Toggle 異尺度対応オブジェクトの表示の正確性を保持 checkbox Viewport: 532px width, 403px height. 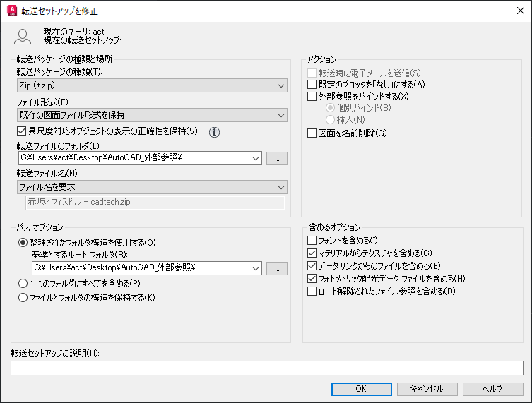[21, 131]
